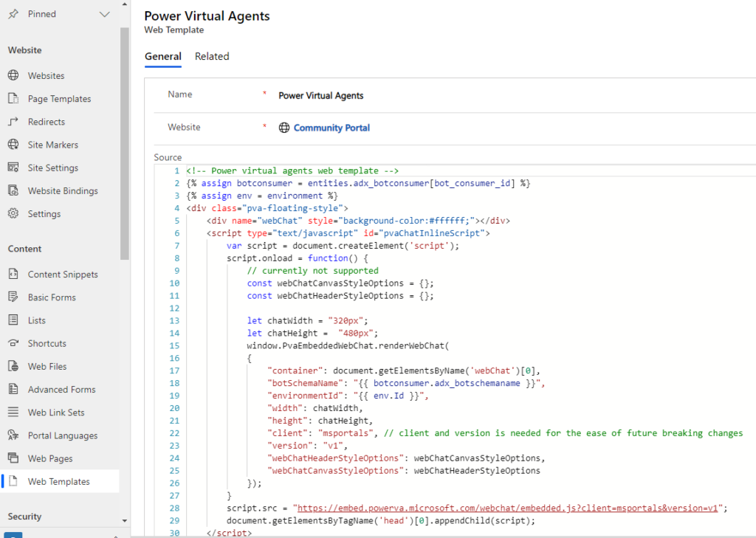Select the General tab
The width and height of the screenshot is (756, 538).
pyautogui.click(x=163, y=56)
